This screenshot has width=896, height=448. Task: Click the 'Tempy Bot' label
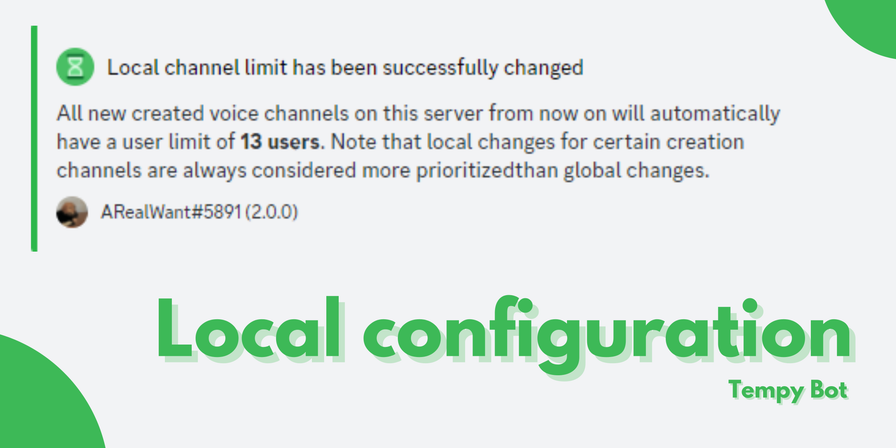[788, 391]
